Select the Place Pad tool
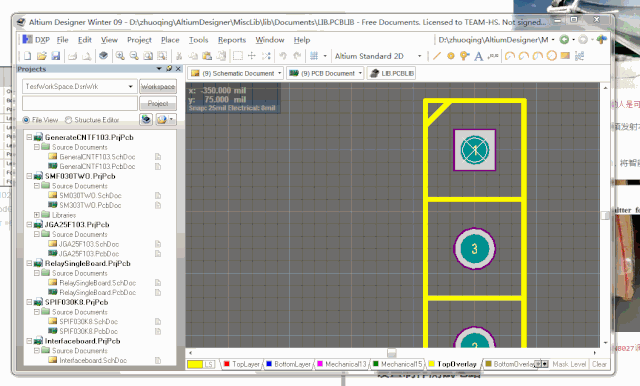The width and height of the screenshot is (640, 386). pyautogui.click(x=451, y=56)
